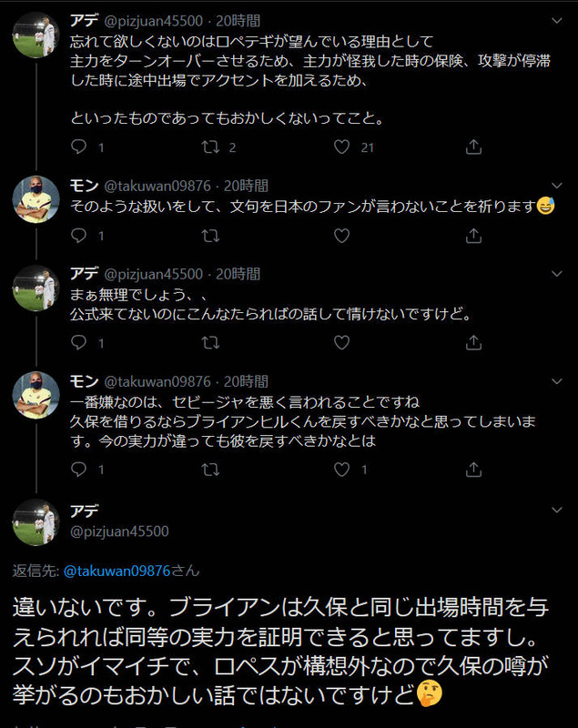Toggle like on the tweet with 21 likes
578x728 pixels.
(x=340, y=145)
